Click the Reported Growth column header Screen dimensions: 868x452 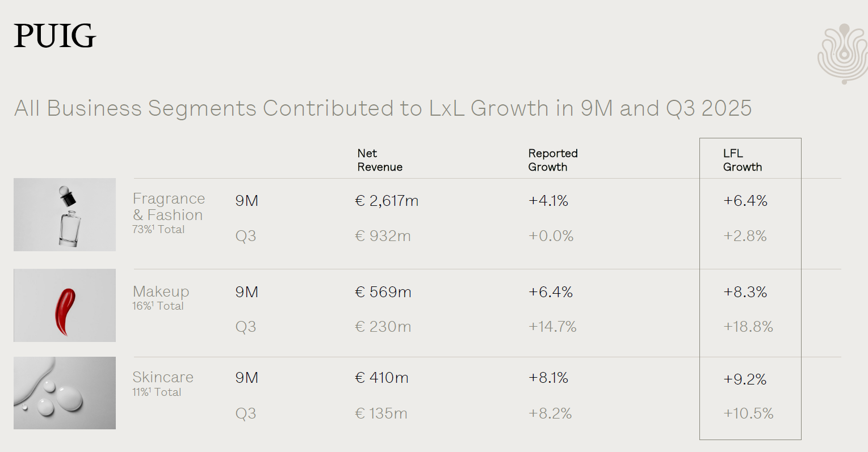(x=552, y=160)
